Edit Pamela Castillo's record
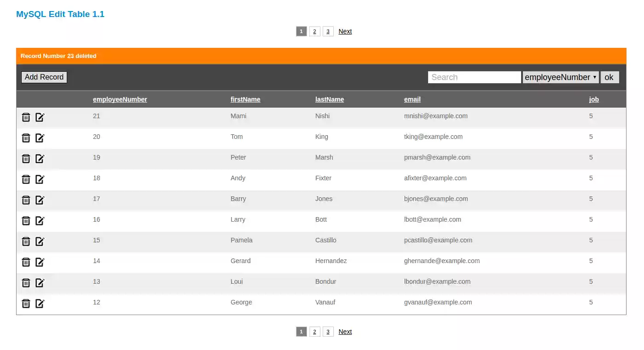Viewport: 644px width, 350px height. (x=40, y=241)
